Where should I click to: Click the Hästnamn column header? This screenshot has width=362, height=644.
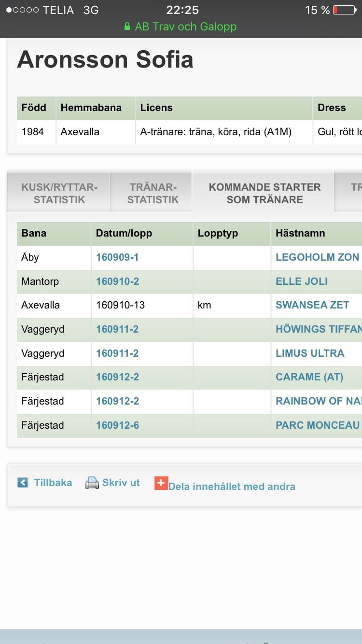[300, 233]
